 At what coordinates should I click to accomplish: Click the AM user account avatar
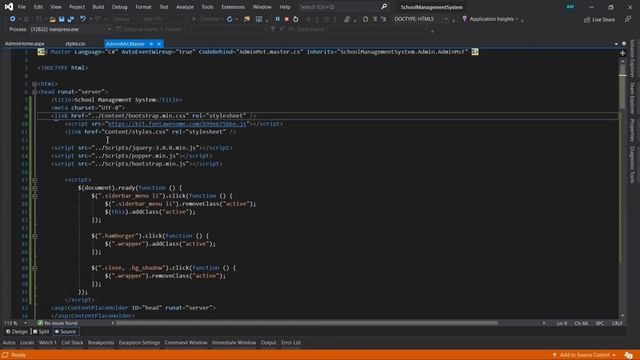(570, 7)
